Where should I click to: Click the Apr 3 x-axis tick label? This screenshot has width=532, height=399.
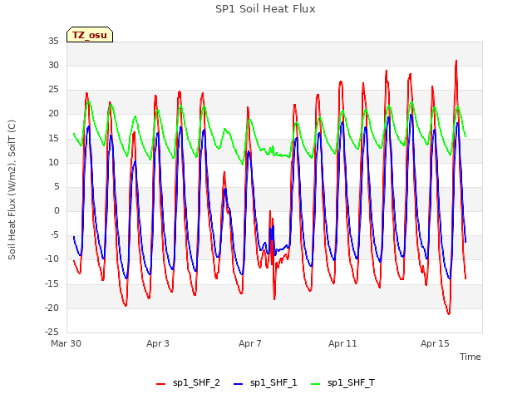point(158,343)
